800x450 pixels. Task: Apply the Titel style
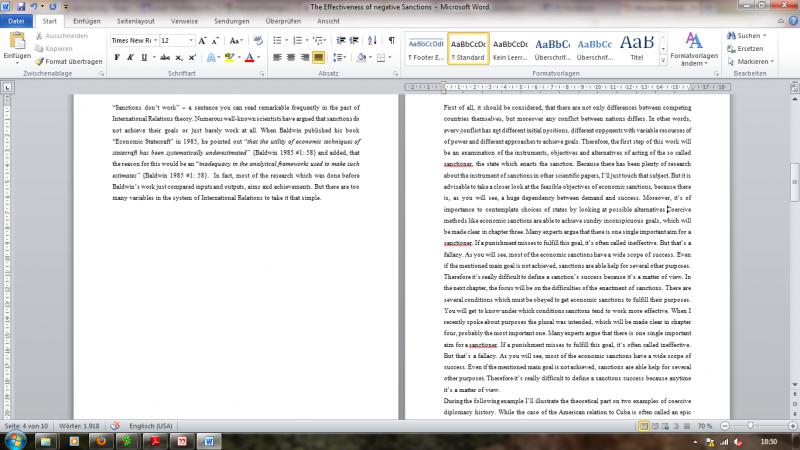(636, 48)
